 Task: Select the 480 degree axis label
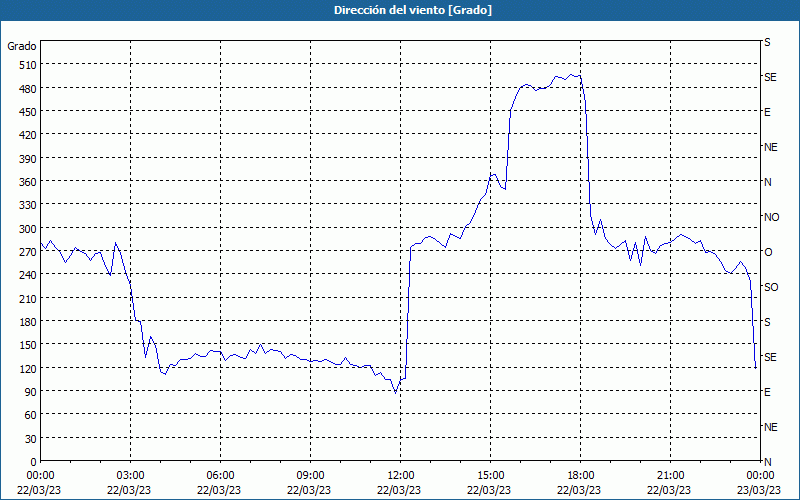28,89
